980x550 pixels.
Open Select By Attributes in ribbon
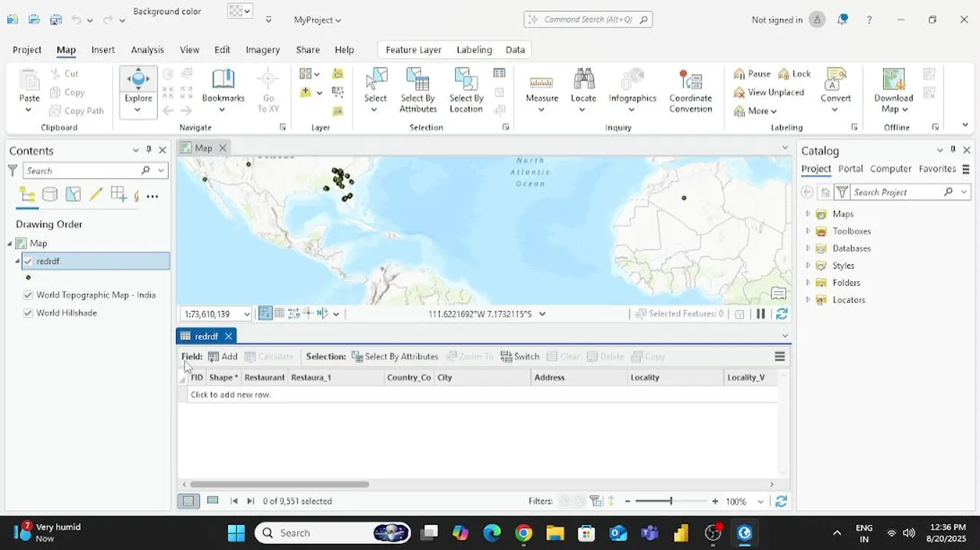pyautogui.click(x=417, y=90)
